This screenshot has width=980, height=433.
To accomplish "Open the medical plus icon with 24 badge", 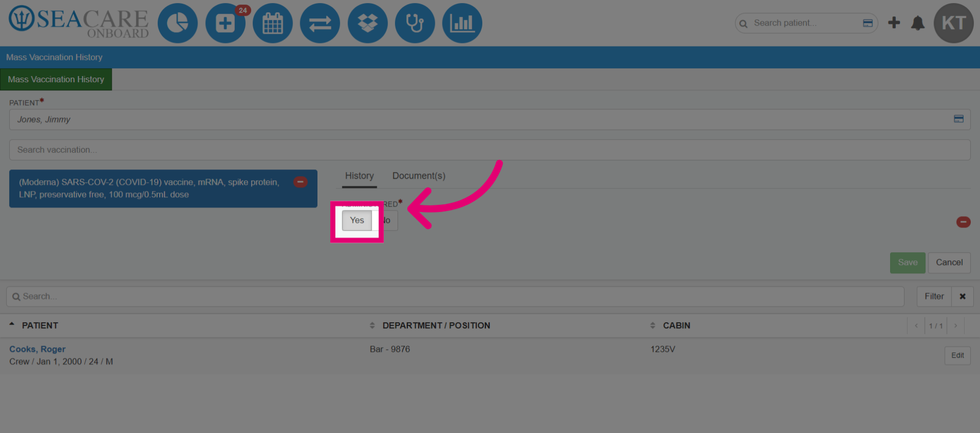I will [225, 23].
